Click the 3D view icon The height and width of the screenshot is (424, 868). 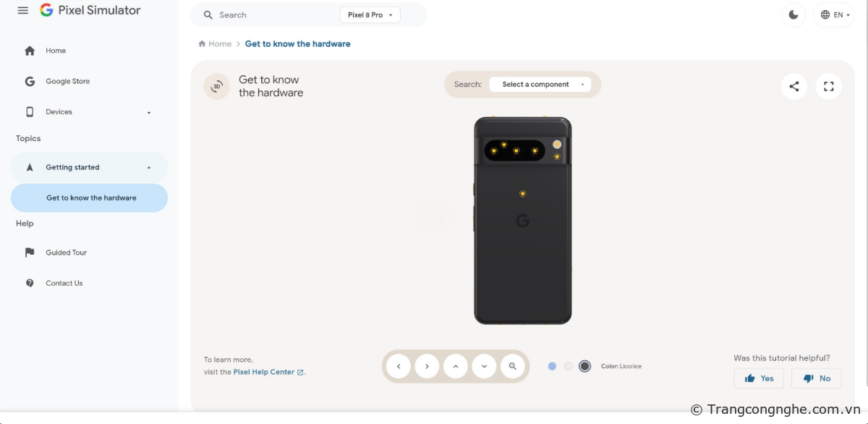click(x=216, y=86)
